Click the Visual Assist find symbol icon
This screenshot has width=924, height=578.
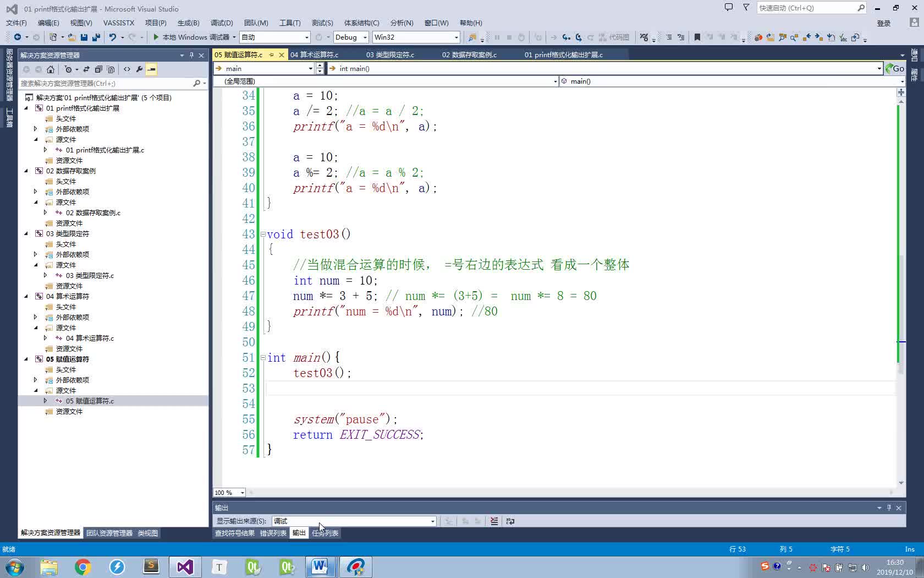[794, 37]
